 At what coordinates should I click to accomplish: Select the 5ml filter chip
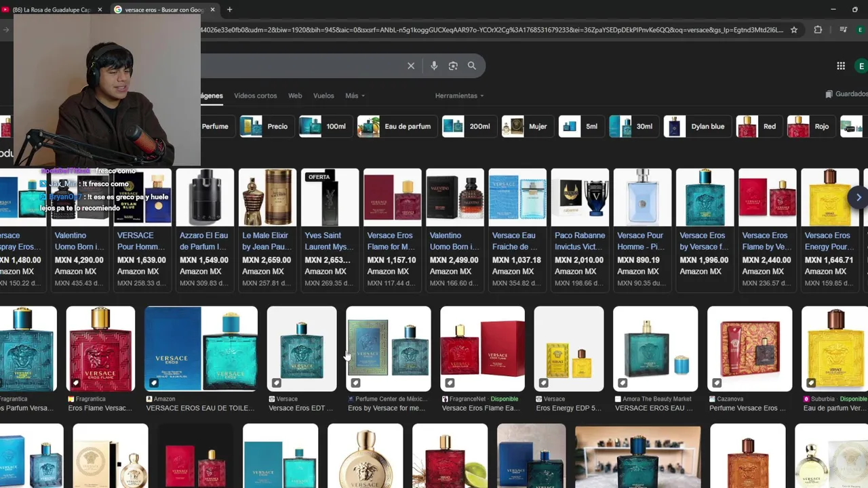(581, 126)
